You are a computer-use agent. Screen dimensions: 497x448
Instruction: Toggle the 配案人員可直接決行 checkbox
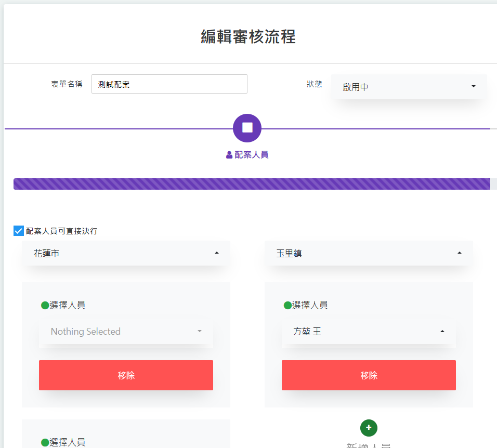click(19, 231)
